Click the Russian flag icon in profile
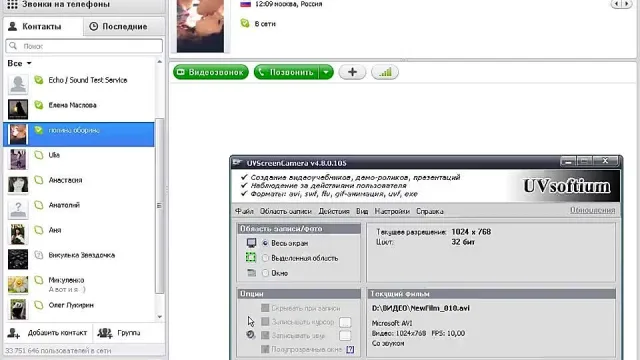The width and height of the screenshot is (640, 360). 245,4
